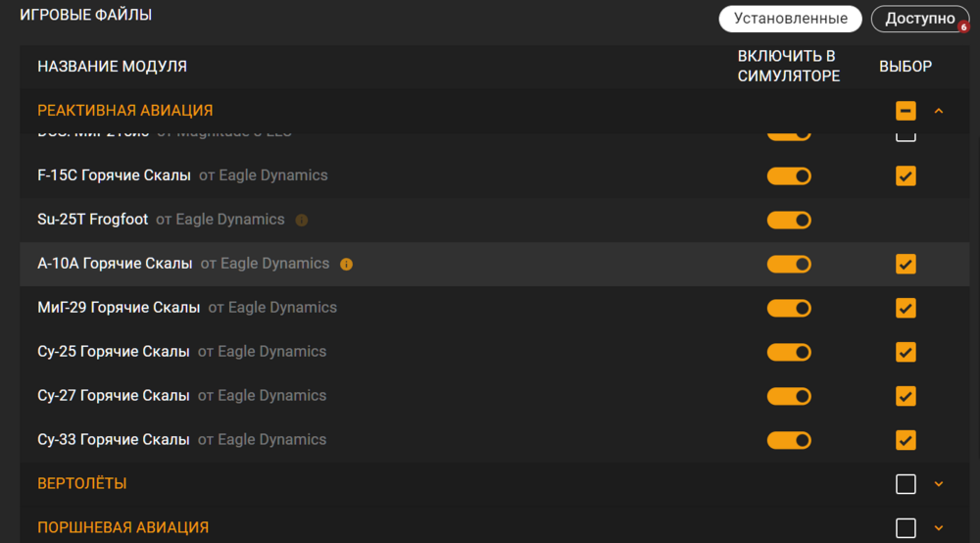Collapse the Реактивная авиация section
Screen dimensions: 980x543
click(939, 111)
